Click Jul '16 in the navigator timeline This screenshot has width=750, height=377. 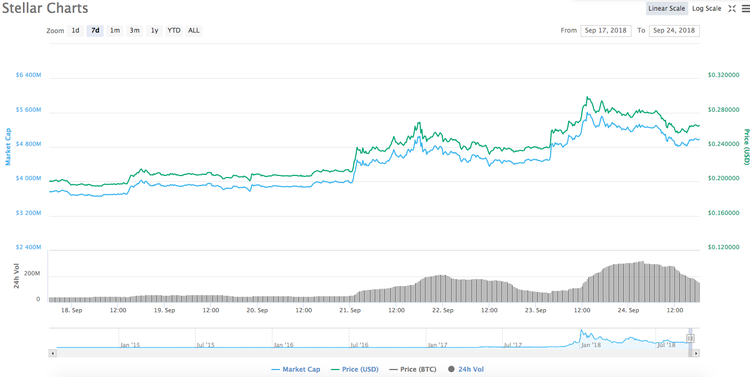click(x=359, y=344)
